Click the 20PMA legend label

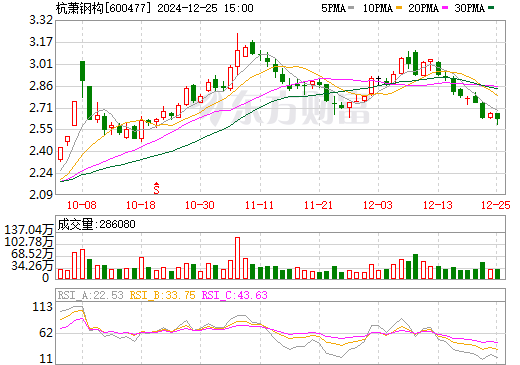point(423,8)
